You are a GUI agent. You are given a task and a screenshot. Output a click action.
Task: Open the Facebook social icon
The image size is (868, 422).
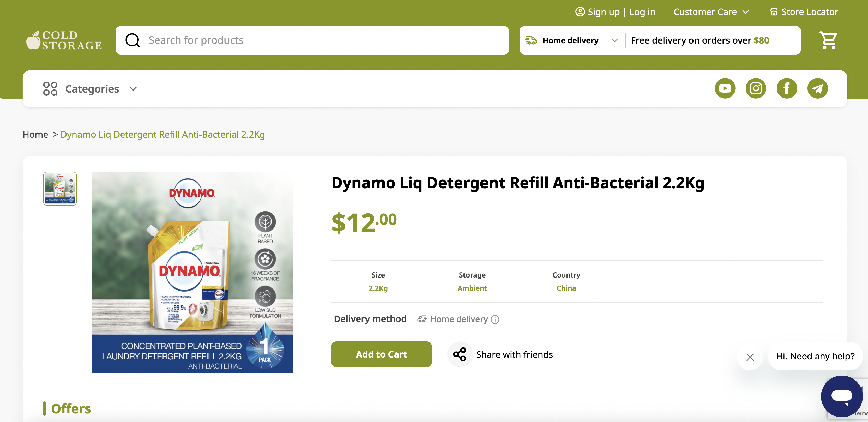click(x=786, y=89)
